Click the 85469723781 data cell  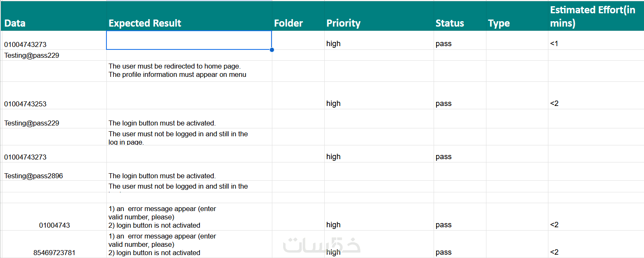[54, 253]
